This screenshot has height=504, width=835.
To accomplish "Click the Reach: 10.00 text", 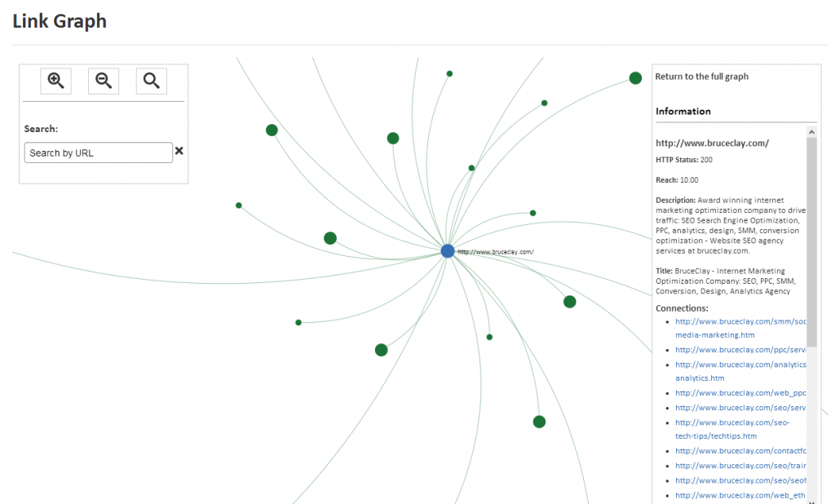I will coord(677,180).
